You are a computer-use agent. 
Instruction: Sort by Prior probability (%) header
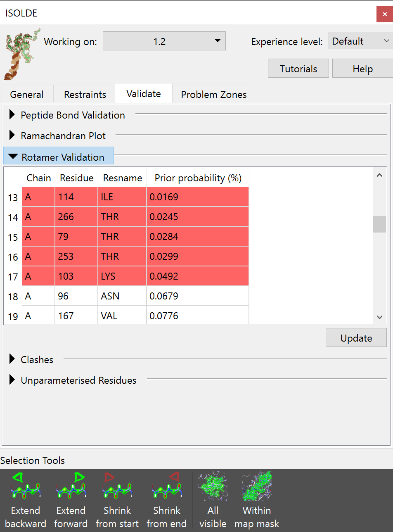click(198, 178)
